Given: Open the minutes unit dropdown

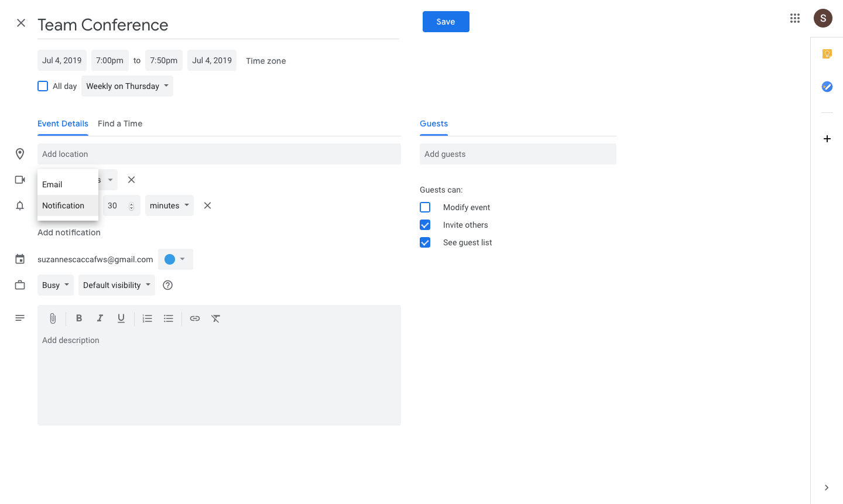Looking at the screenshot, I should pos(169,205).
